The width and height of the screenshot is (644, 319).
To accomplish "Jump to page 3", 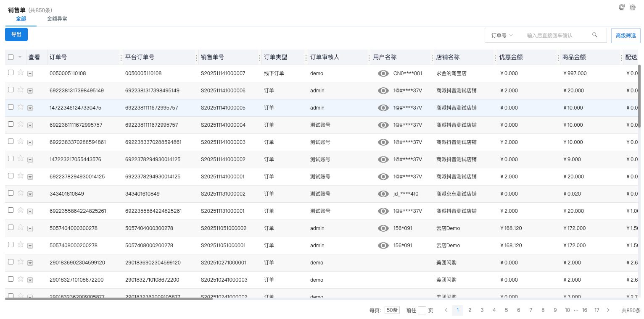I will point(482,310).
